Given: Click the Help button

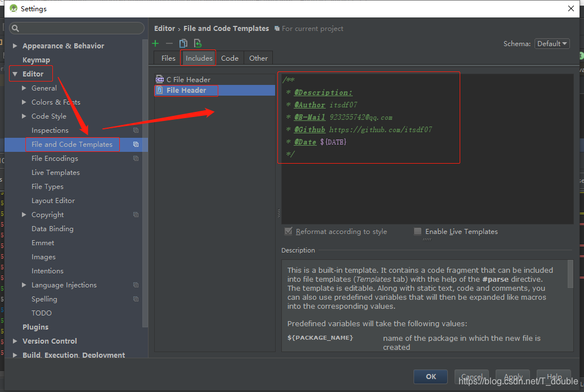Looking at the screenshot, I should click(554, 377).
